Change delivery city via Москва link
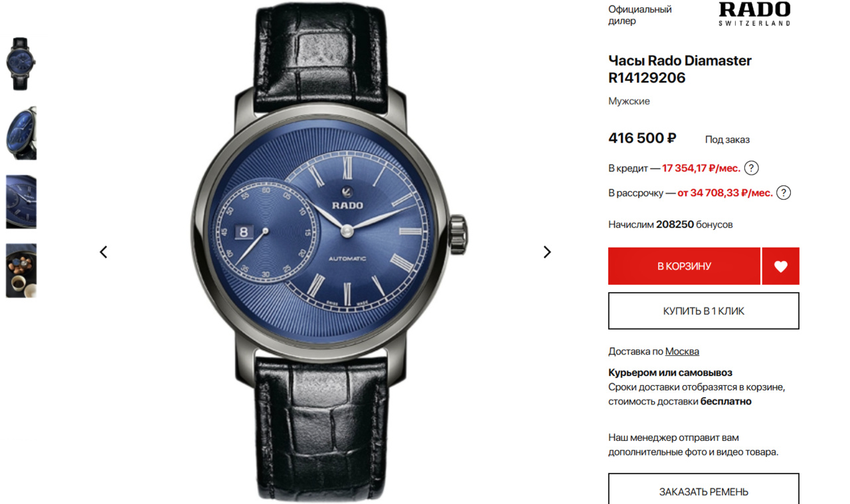Screen dimensions: 850x504 [x=682, y=351]
